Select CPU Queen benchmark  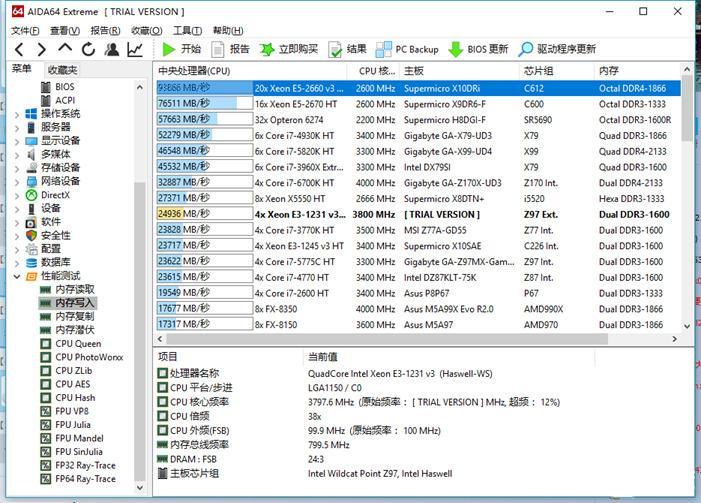click(71, 343)
